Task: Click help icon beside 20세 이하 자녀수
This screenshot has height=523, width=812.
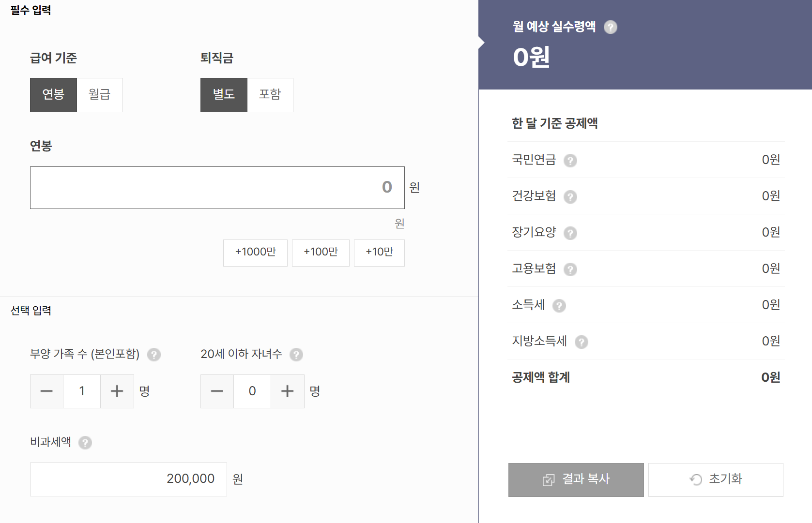Action: click(296, 355)
